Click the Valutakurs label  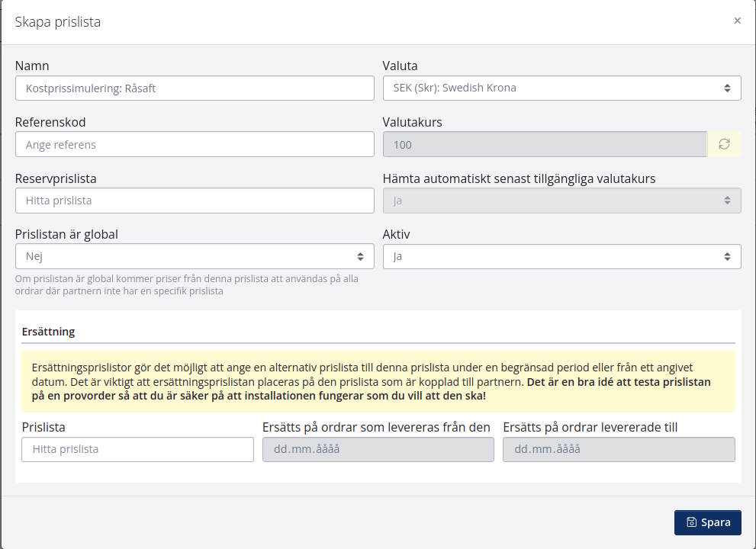(x=412, y=122)
